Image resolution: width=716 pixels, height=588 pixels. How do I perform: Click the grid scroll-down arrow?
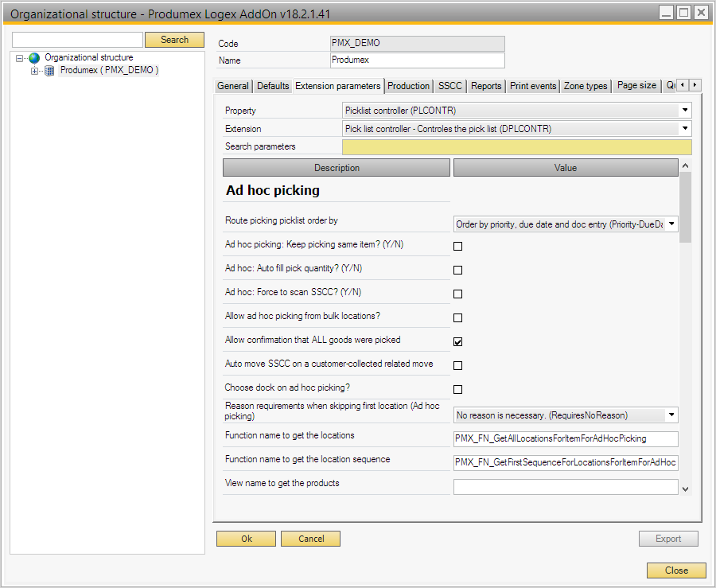[685, 489]
